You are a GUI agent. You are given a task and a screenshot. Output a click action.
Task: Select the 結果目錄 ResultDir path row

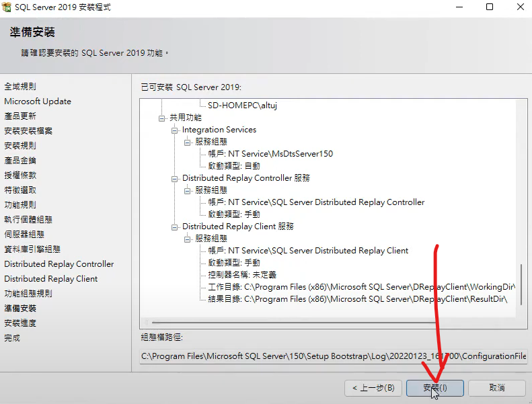(x=358, y=299)
